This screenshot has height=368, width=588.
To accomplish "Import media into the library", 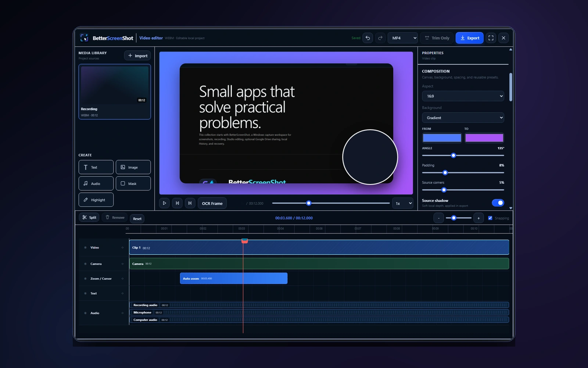I will (x=137, y=56).
